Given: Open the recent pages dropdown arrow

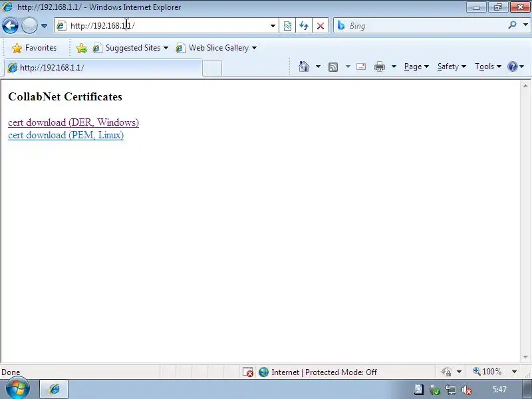Looking at the screenshot, I should click(x=44, y=26).
